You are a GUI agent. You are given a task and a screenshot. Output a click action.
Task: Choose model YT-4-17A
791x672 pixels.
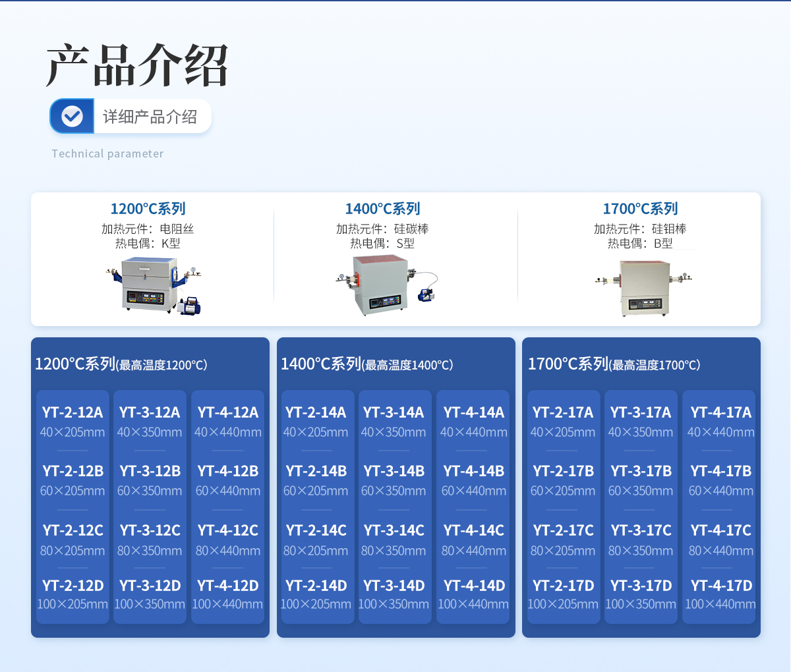[x=720, y=413]
